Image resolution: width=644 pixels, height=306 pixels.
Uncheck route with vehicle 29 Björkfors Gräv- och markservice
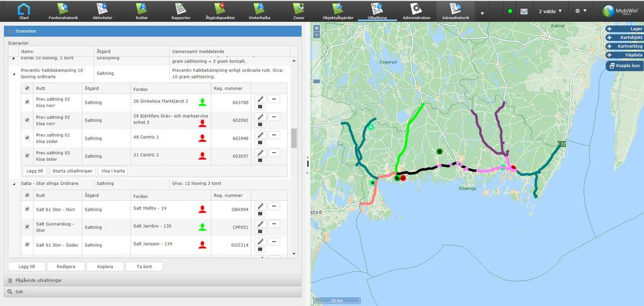tap(28, 120)
